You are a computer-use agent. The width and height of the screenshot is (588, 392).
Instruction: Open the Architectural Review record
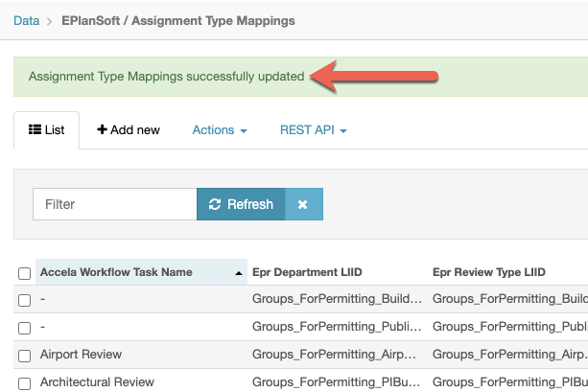pos(97,382)
